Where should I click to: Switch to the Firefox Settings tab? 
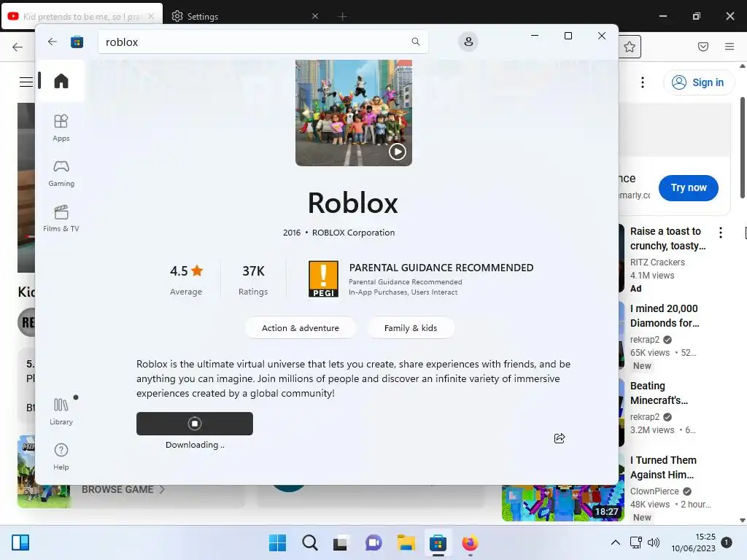coord(243,16)
